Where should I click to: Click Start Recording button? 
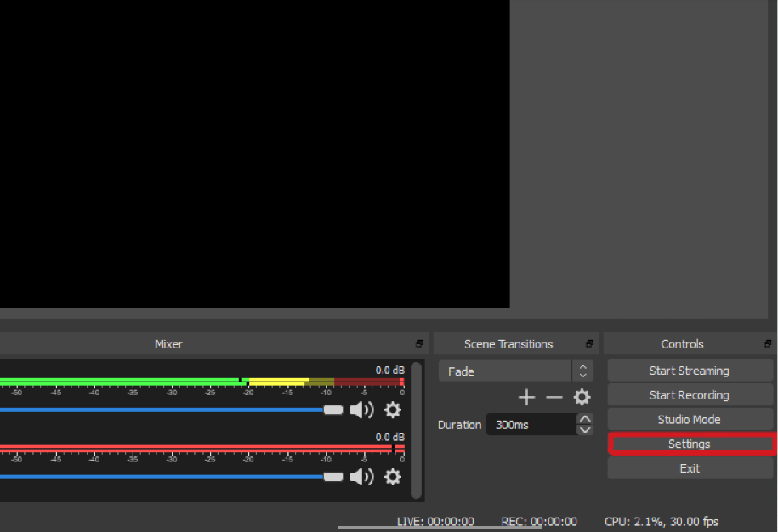[690, 395]
